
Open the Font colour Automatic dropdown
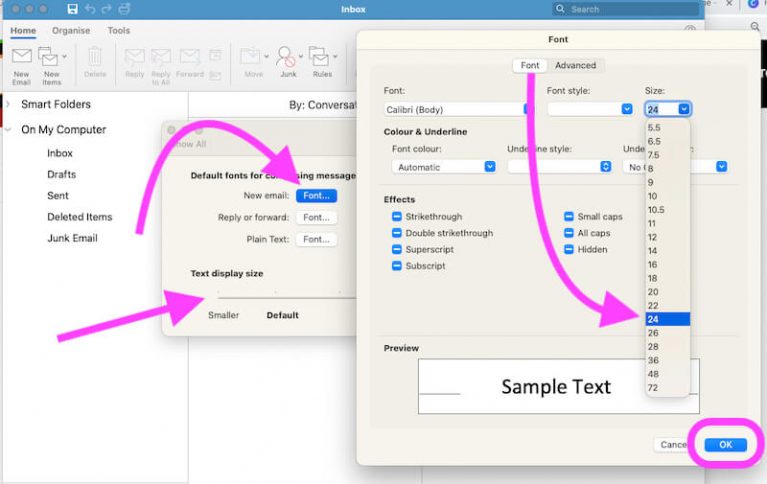(444, 167)
